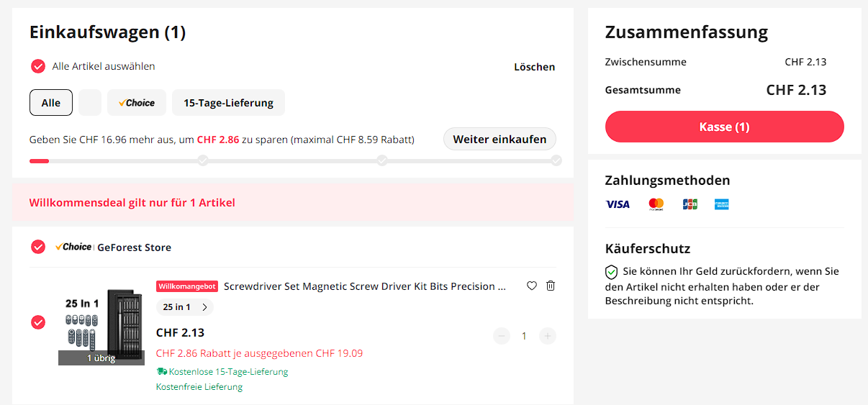This screenshot has width=868, height=405.
Task: Open the '25 in 1' variant selector
Action: coord(185,307)
